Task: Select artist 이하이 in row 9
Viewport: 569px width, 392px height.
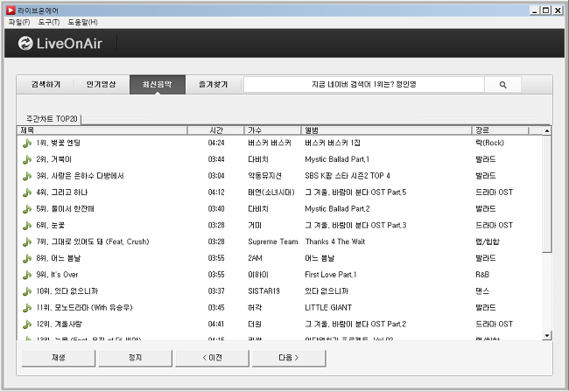Action: (x=258, y=275)
